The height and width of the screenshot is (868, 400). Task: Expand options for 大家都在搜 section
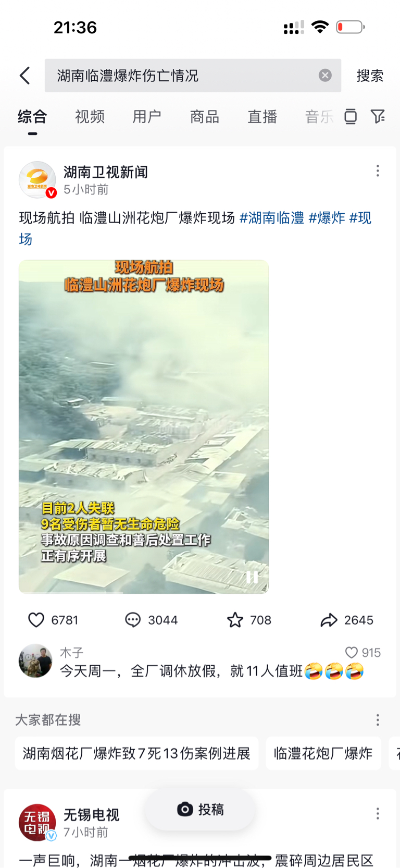[378, 720]
